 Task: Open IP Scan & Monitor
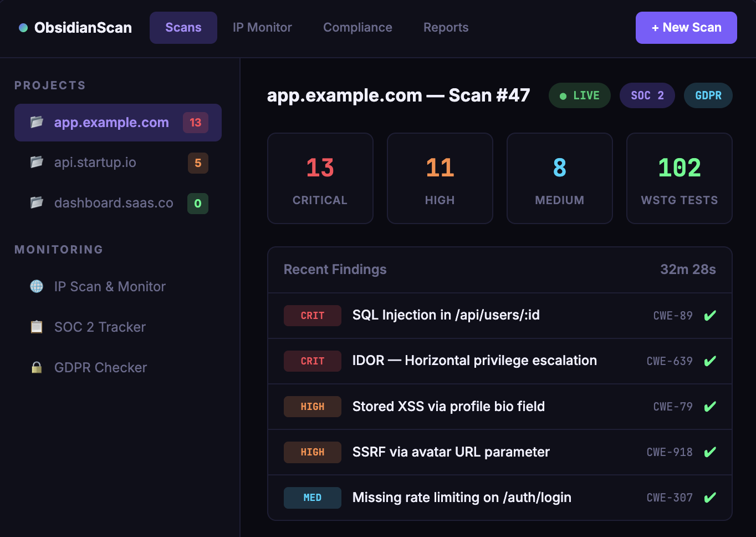click(x=118, y=286)
